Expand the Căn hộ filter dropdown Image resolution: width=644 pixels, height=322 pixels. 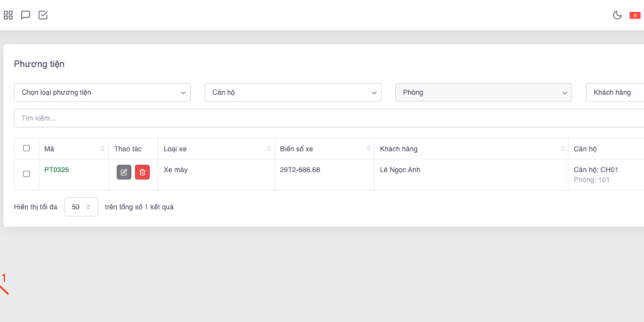[292, 93]
